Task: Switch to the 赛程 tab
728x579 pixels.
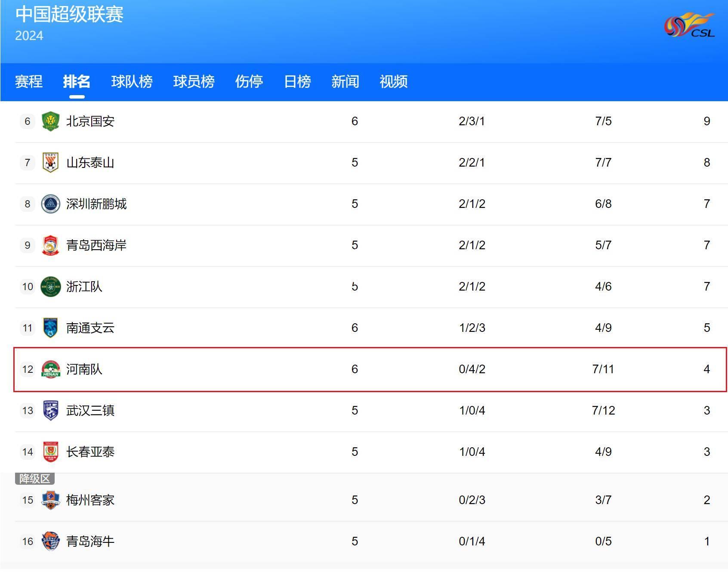Action: click(x=29, y=81)
